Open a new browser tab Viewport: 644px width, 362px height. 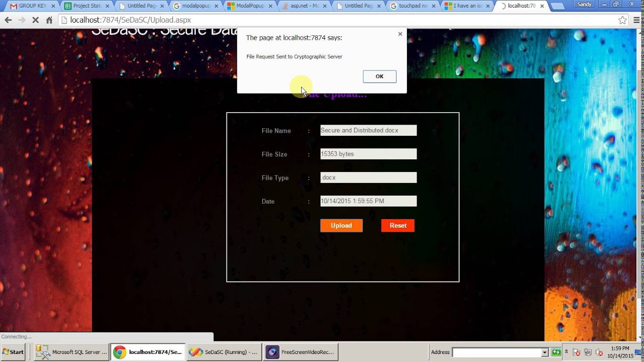click(x=557, y=7)
